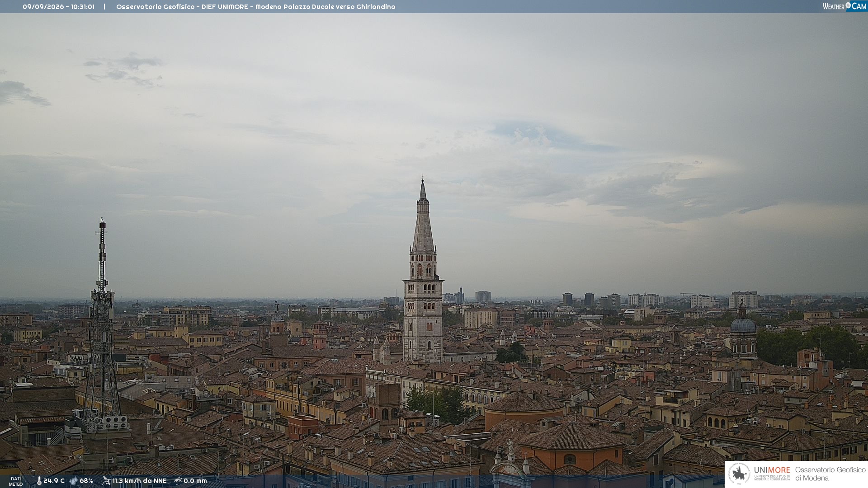868x488 pixels.
Task: Click the umbrella rainfall icon
Action: (178, 481)
